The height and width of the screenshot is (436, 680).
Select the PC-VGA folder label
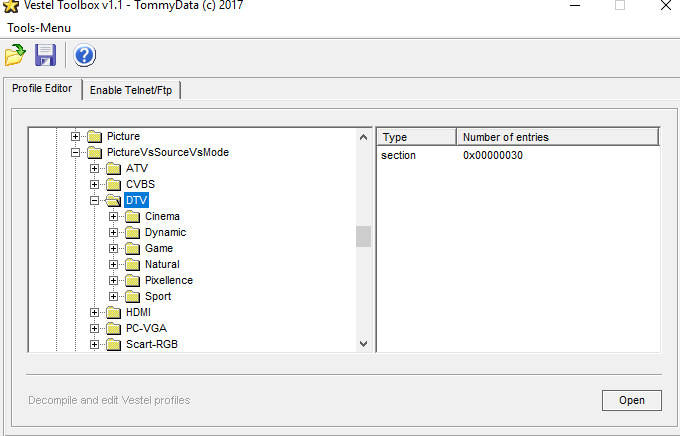point(147,328)
